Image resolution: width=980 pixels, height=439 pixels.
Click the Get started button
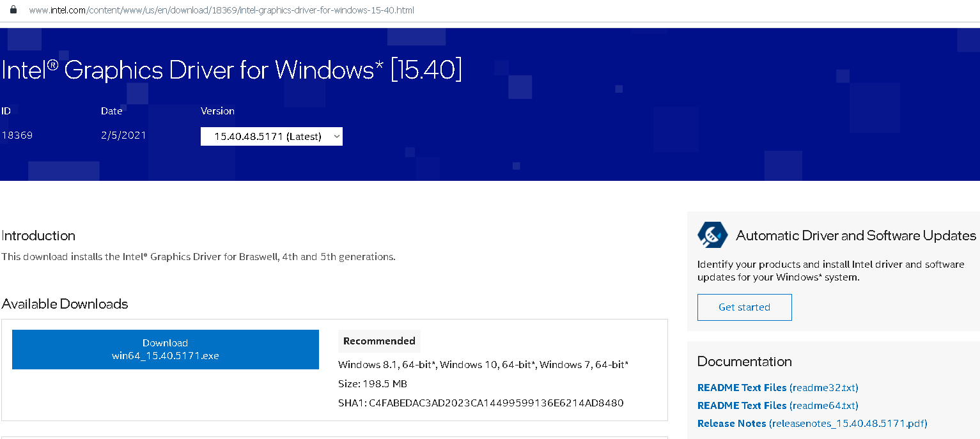(745, 307)
